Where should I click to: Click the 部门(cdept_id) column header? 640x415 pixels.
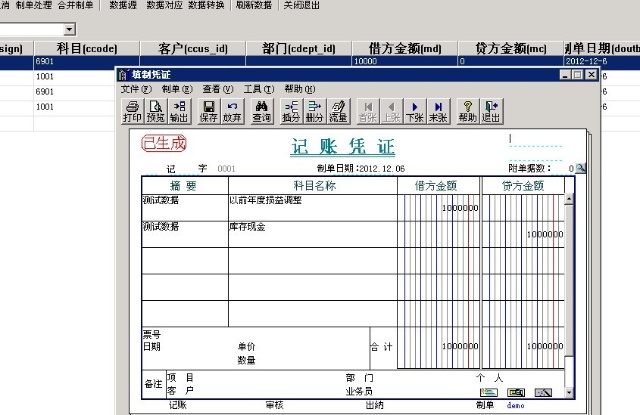tap(299, 48)
